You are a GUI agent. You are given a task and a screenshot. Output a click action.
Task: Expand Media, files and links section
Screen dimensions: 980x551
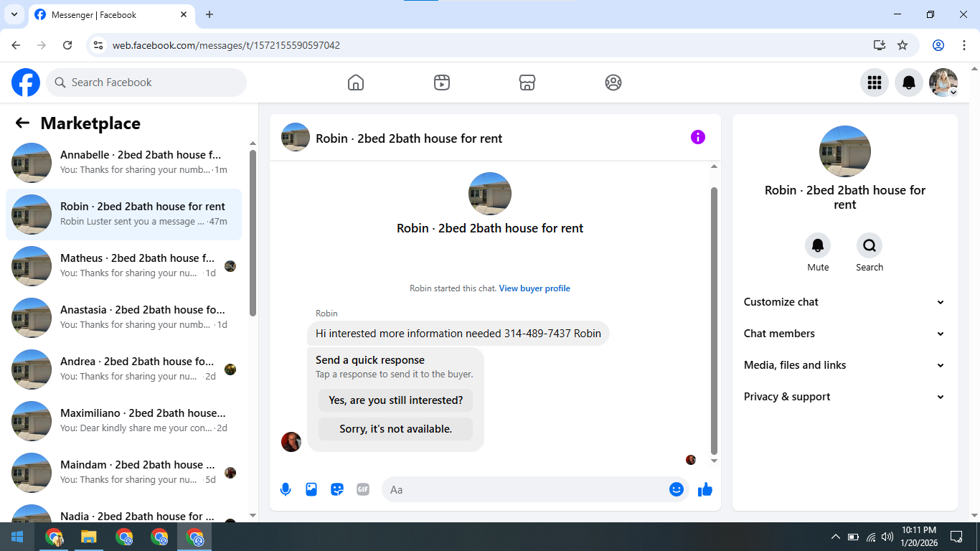click(x=844, y=365)
